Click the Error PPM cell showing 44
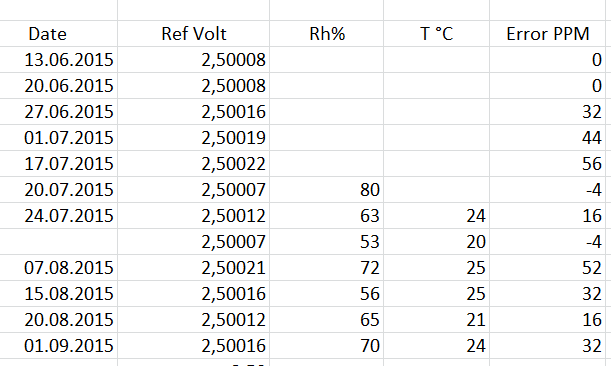The height and width of the screenshot is (366, 611). click(547, 138)
